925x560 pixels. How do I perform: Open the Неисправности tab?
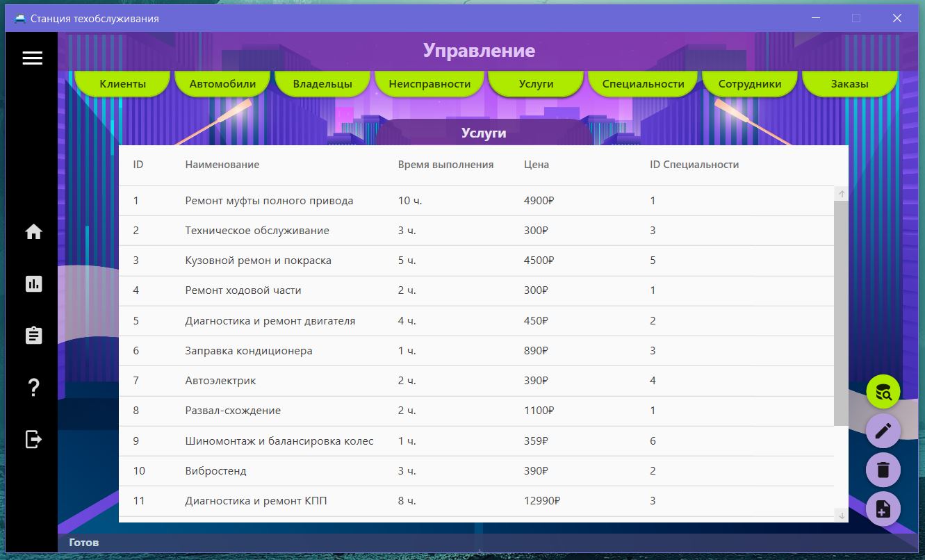pyautogui.click(x=429, y=84)
